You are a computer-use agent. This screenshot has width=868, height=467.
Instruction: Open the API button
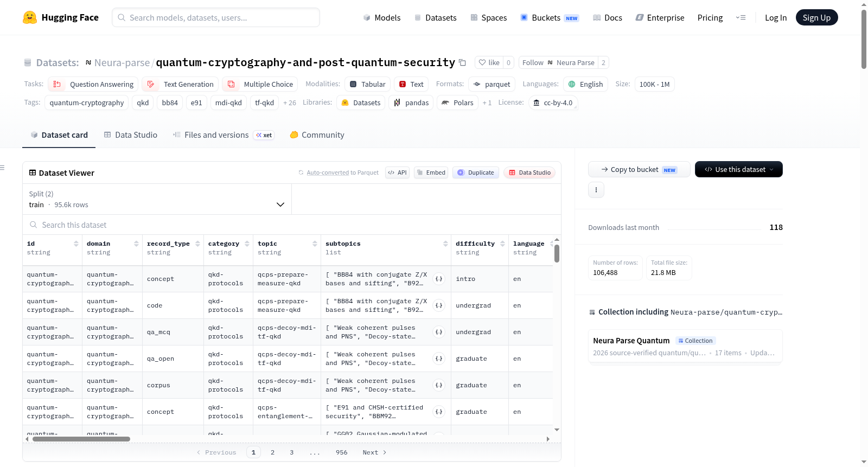pos(397,172)
